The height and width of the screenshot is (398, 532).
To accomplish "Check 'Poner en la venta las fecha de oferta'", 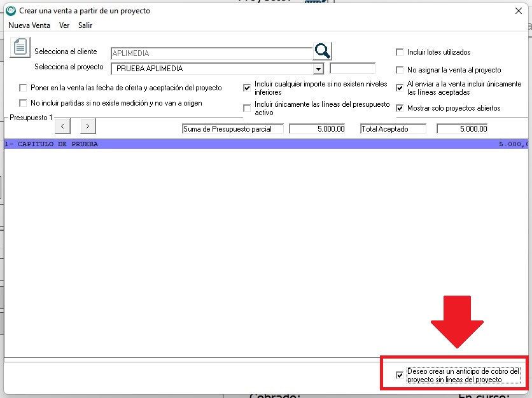I will click(24, 88).
